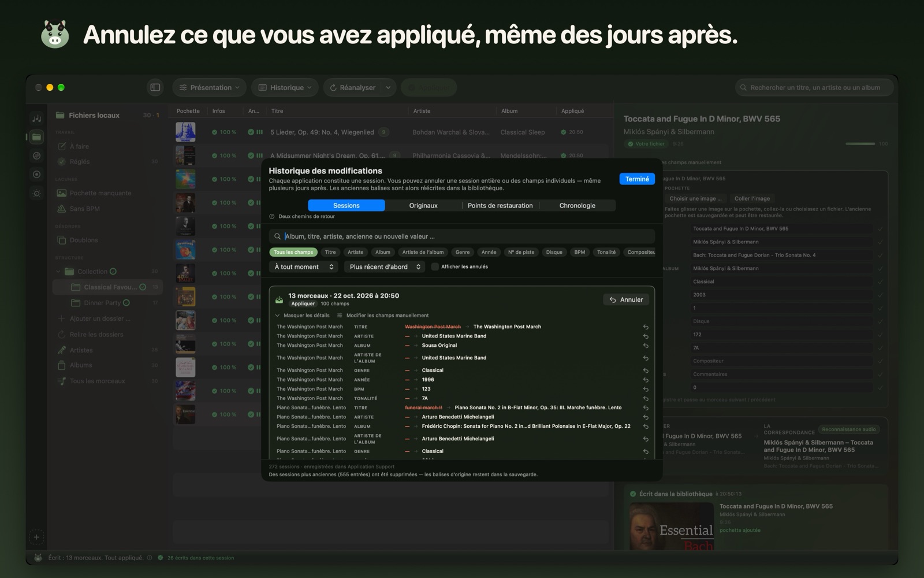Switch to the Points de restauration tab
The height and width of the screenshot is (578, 924).
[x=500, y=206]
